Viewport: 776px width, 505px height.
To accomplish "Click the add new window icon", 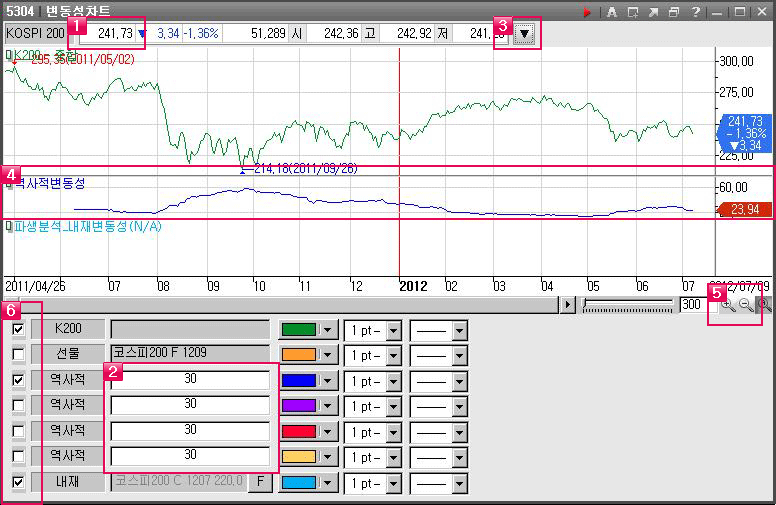I will pyautogui.click(x=633, y=12).
